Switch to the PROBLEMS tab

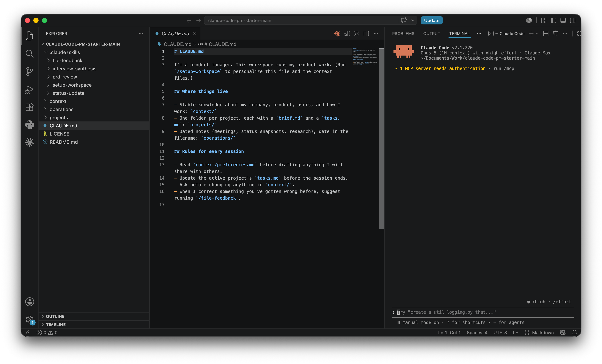pos(403,34)
